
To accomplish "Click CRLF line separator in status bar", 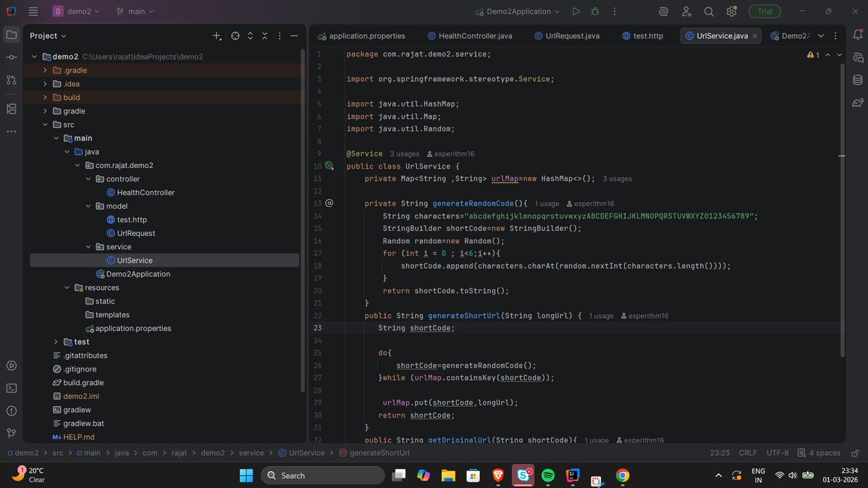I will point(748,453).
